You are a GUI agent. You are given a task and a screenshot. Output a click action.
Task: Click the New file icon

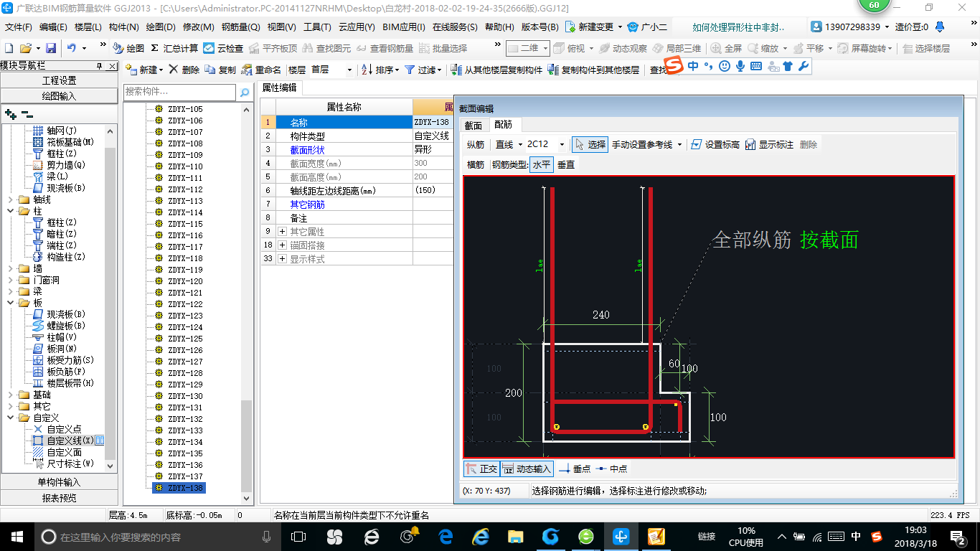click(x=9, y=48)
